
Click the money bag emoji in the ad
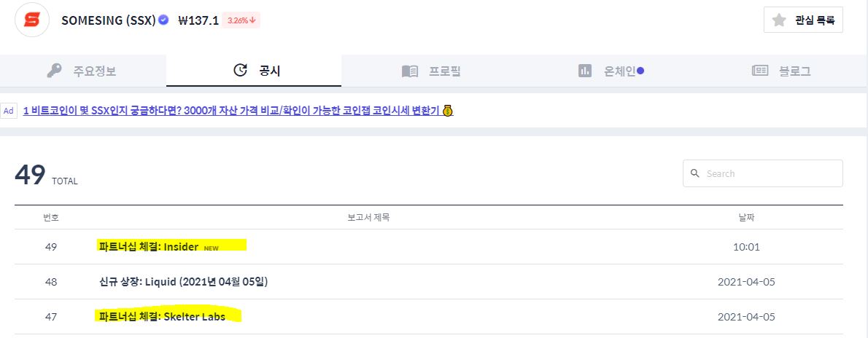[x=448, y=111]
